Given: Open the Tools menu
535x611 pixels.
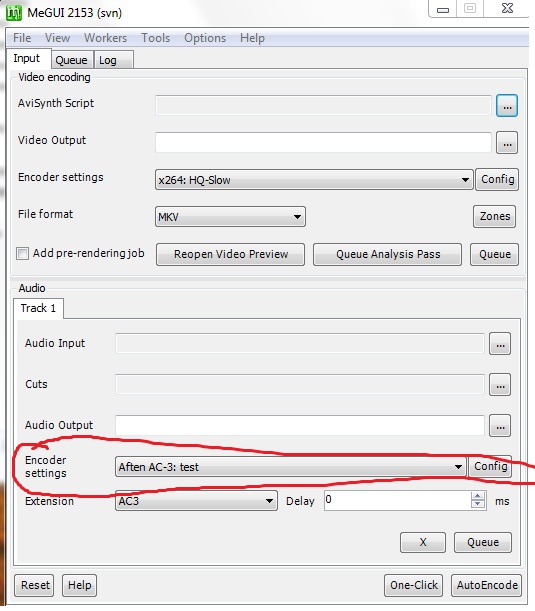Looking at the screenshot, I should 155,38.
